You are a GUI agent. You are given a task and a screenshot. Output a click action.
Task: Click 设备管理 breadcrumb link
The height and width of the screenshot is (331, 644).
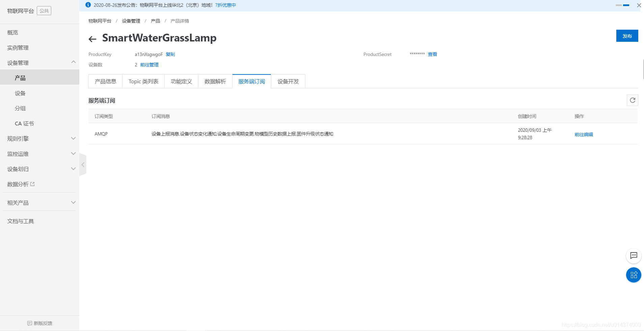coord(131,21)
